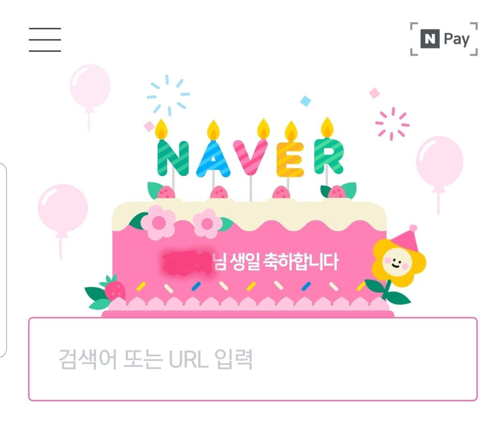Click the green N candle letter
504x422 pixels.
coord(173,158)
